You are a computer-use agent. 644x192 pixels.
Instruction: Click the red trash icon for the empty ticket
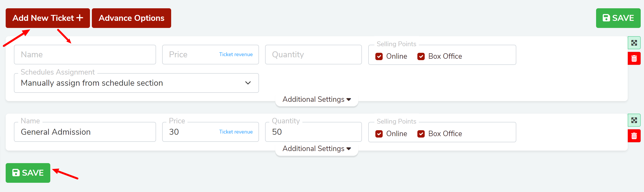[x=634, y=58]
